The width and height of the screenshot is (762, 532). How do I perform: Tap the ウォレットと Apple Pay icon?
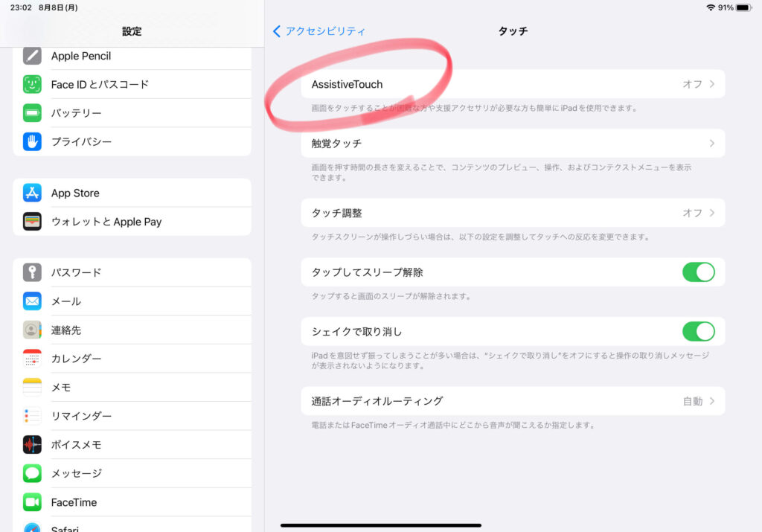(x=32, y=222)
